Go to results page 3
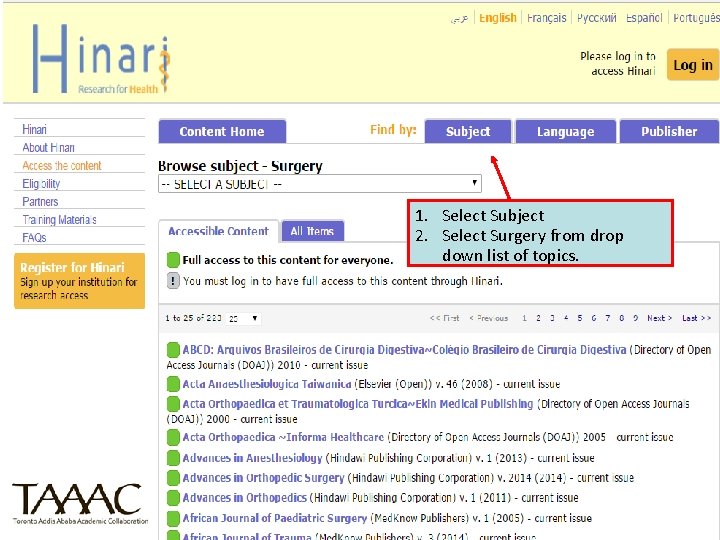Image resolution: width=720 pixels, height=540 pixels. tap(552, 318)
